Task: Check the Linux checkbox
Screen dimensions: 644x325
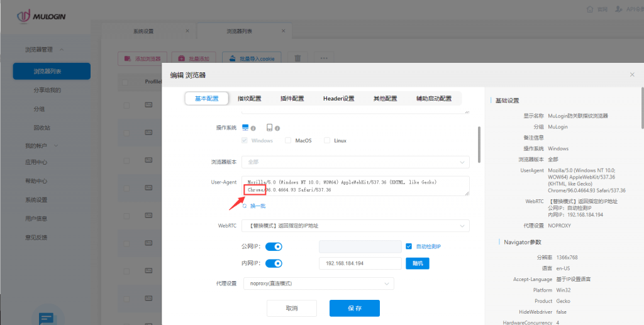Action: pyautogui.click(x=327, y=140)
